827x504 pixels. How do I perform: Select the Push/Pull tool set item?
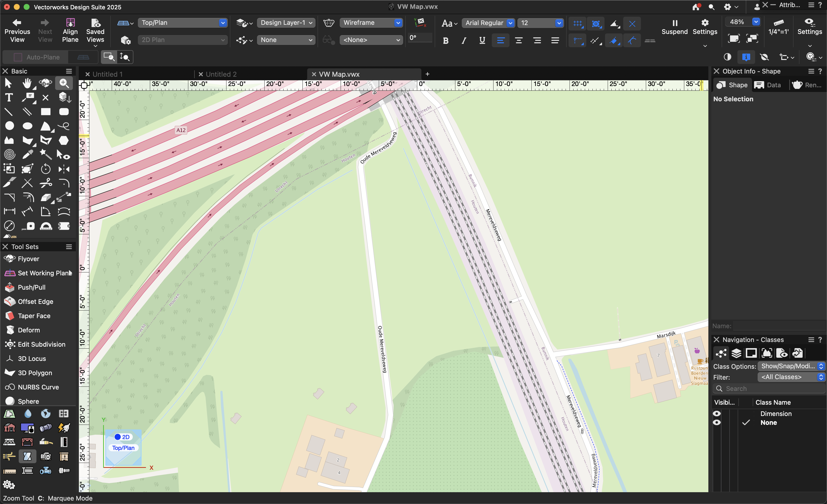point(31,287)
